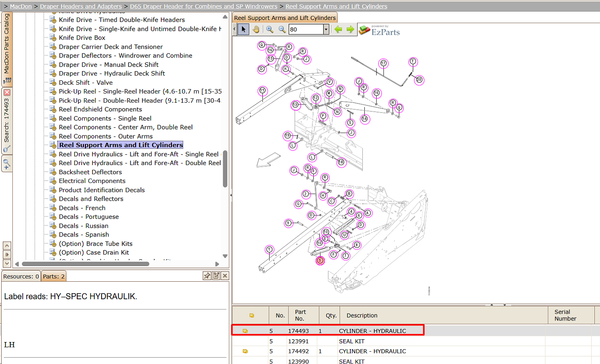Select Reel Components - Center Arm, Double Reel
This screenshot has height=364, width=600.
(x=126, y=127)
